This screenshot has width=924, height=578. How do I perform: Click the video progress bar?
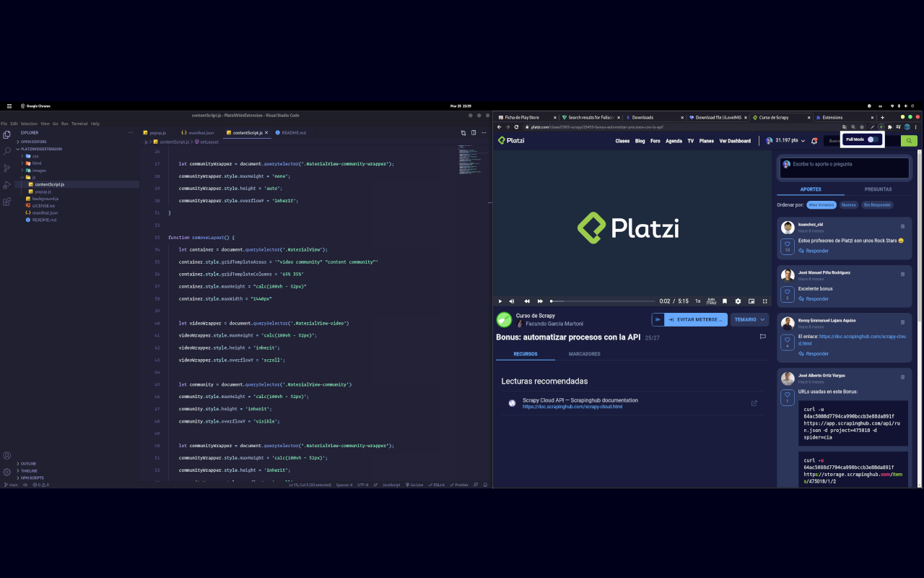601,301
